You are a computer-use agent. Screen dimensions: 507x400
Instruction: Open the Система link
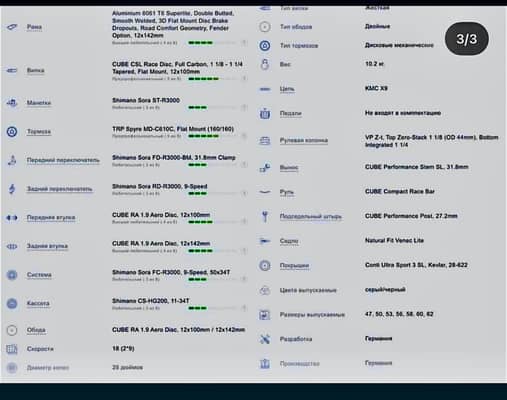[x=39, y=275]
